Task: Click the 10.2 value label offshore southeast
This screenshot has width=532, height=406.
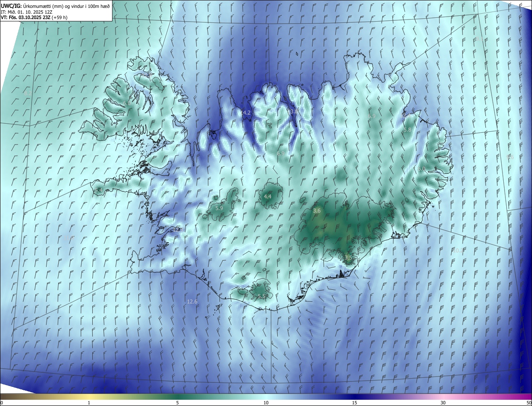Action: pyautogui.click(x=458, y=250)
